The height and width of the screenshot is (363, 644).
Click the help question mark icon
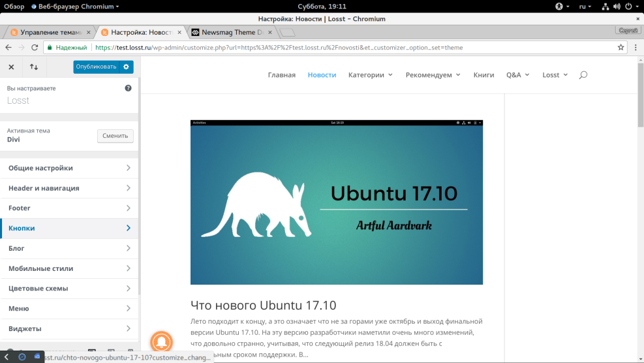click(128, 88)
